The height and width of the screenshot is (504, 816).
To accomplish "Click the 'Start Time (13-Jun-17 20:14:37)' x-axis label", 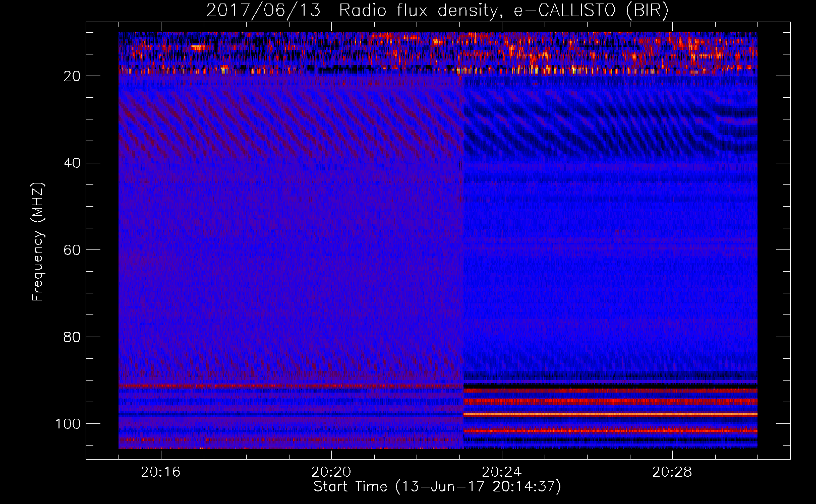I will tap(437, 487).
